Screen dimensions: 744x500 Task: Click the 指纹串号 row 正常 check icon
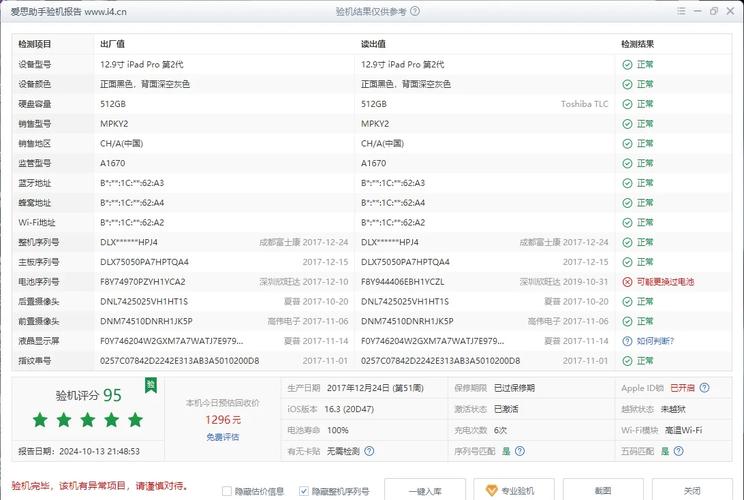(627, 361)
